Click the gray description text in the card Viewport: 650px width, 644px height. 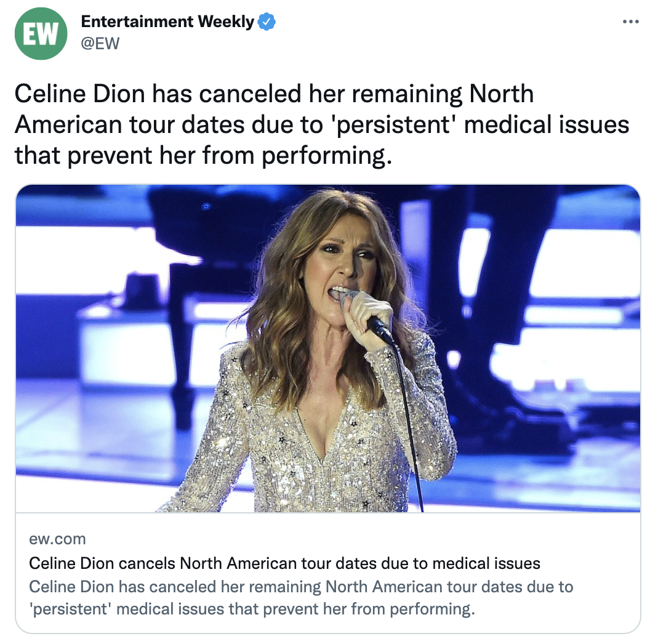coord(301,598)
